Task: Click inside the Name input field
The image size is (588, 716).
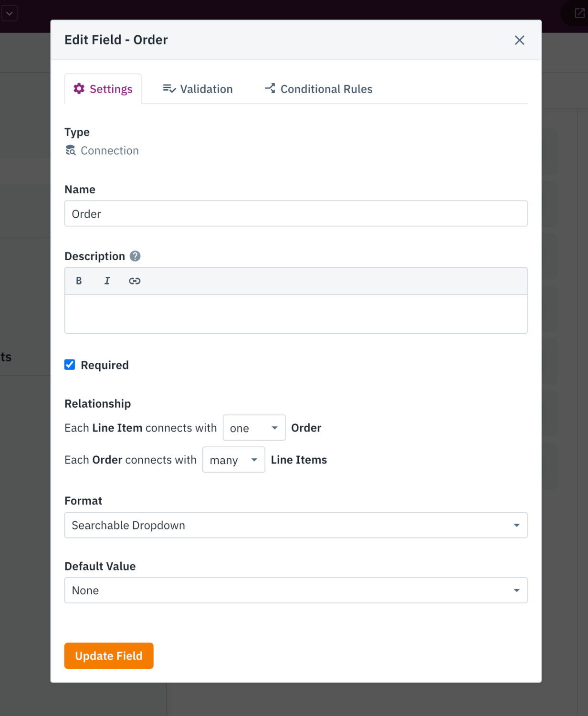Action: [x=296, y=214]
